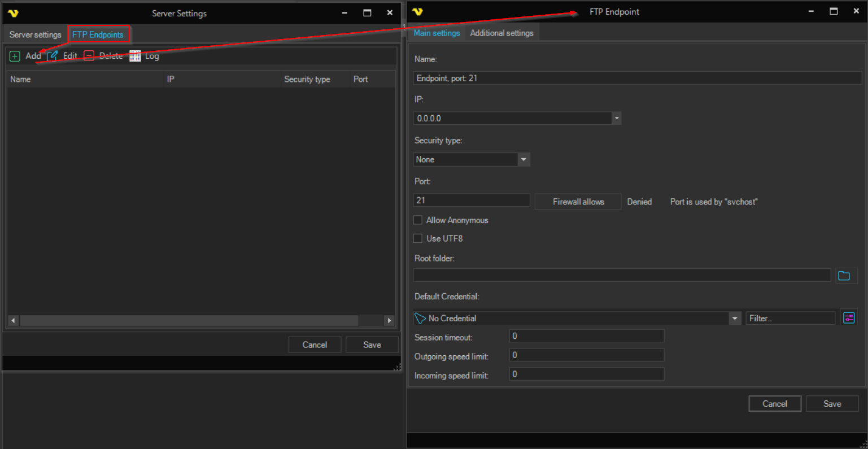Image resolution: width=868 pixels, height=449 pixels.
Task: Click the scroll right arrow in endpoint list
Action: [x=389, y=320]
